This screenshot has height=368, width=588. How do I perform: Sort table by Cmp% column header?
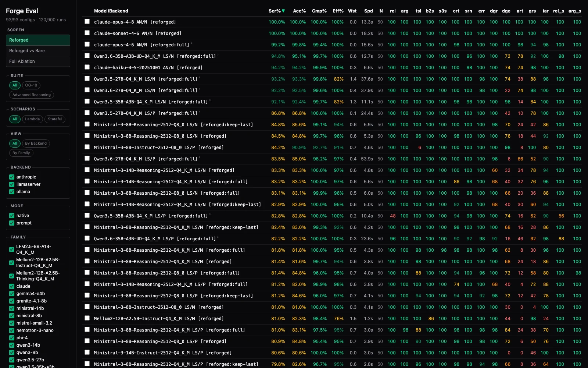[319, 11]
